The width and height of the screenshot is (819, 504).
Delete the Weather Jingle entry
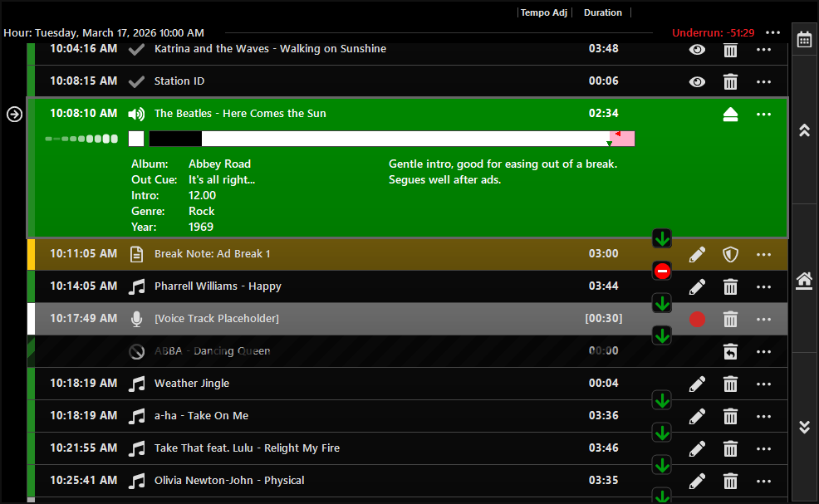pyautogui.click(x=730, y=384)
